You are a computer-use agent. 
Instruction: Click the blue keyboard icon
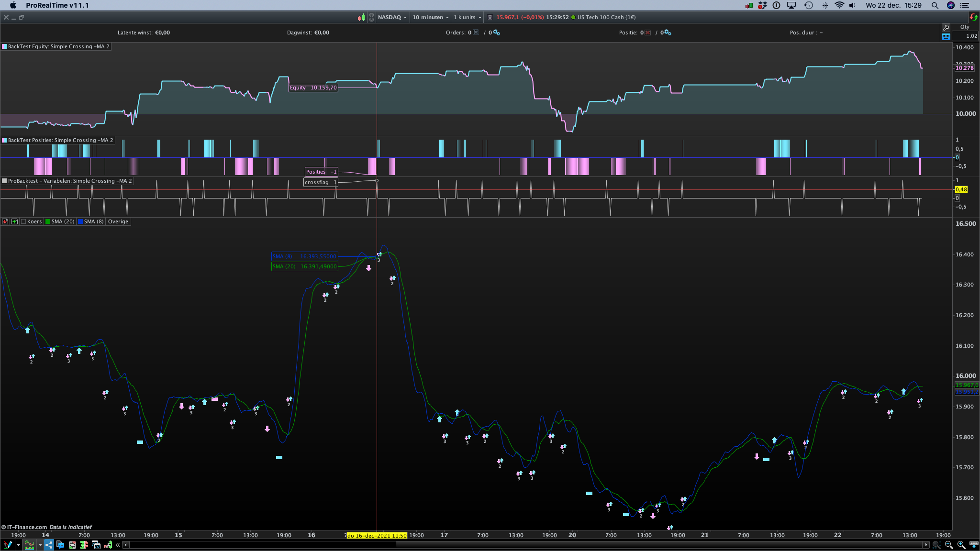pyautogui.click(x=946, y=36)
